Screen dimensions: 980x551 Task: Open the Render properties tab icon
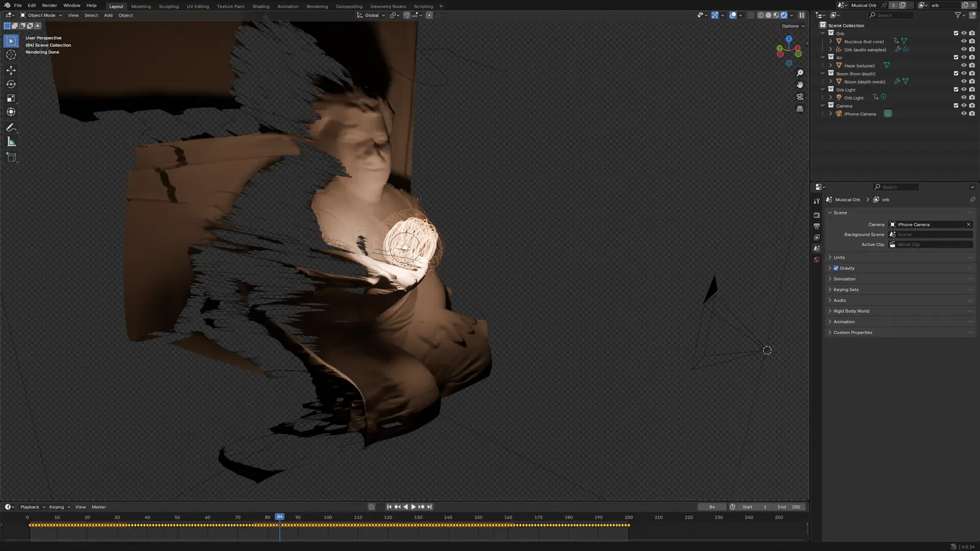pos(816,215)
